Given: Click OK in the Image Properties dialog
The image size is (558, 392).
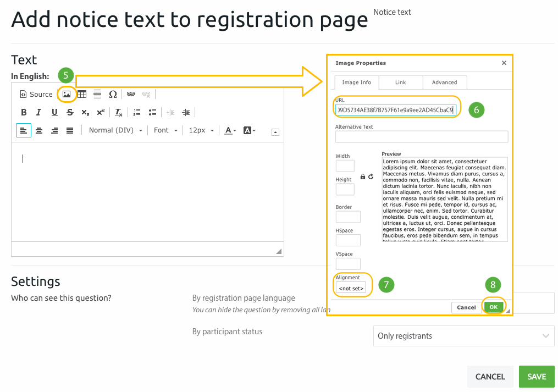Looking at the screenshot, I should (493, 307).
